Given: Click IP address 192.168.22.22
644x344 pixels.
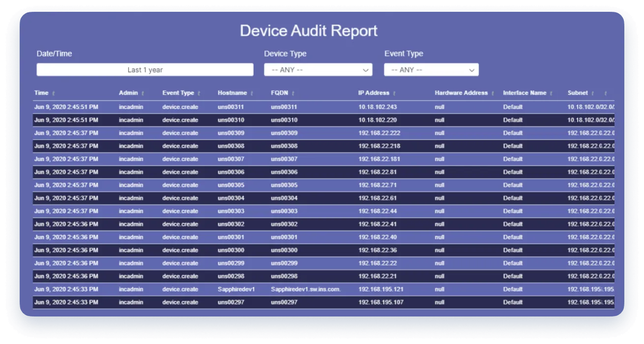Looking at the screenshot, I should point(378,263).
